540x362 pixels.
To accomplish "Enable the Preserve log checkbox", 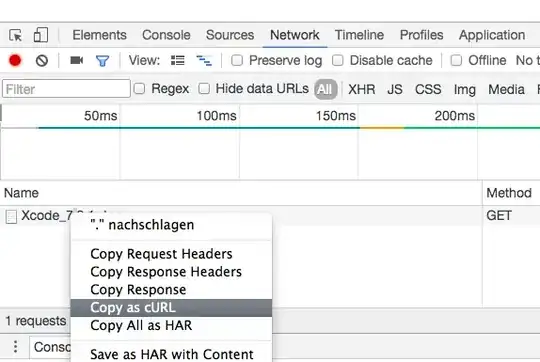I will (x=237, y=61).
